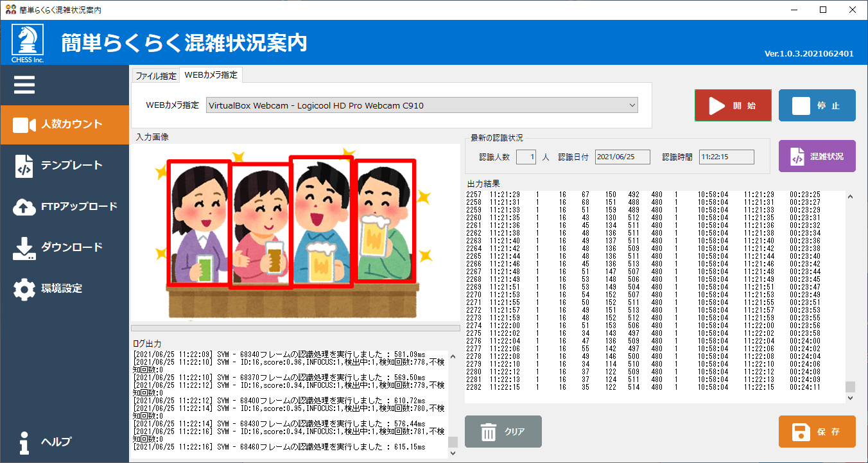Switch to the WEBカメラ指定 tab
Screen dimensions: 868x463
[211, 75]
